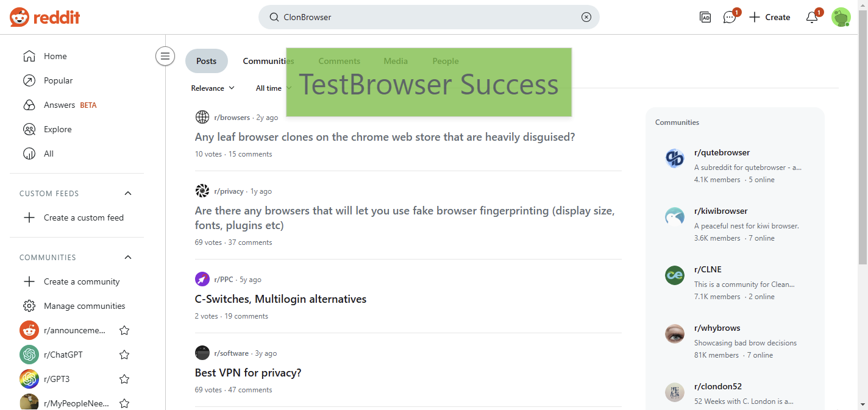
Task: Collapse the left navigation sidebar
Action: click(x=165, y=57)
